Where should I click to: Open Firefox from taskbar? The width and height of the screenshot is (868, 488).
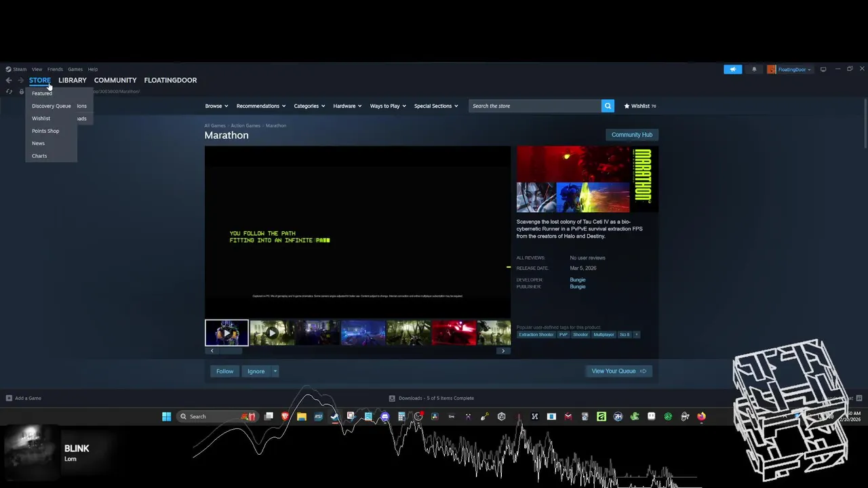click(x=701, y=416)
